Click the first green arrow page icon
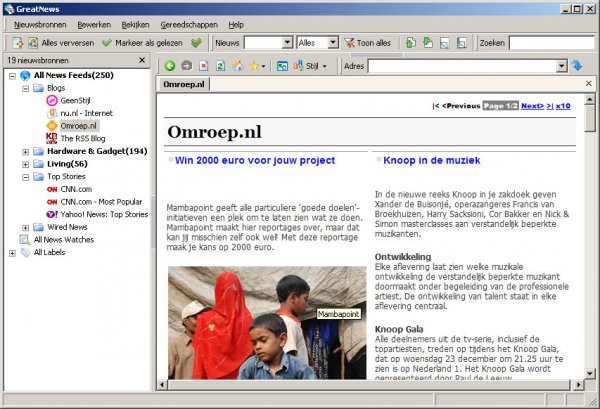Image resolution: width=600 pixels, height=409 pixels. click(410, 43)
